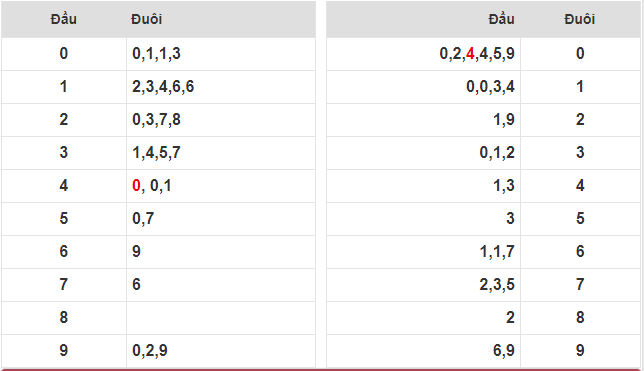Click Đầu number 6 in left table
The width and height of the screenshot is (644, 371).
[x=64, y=251]
